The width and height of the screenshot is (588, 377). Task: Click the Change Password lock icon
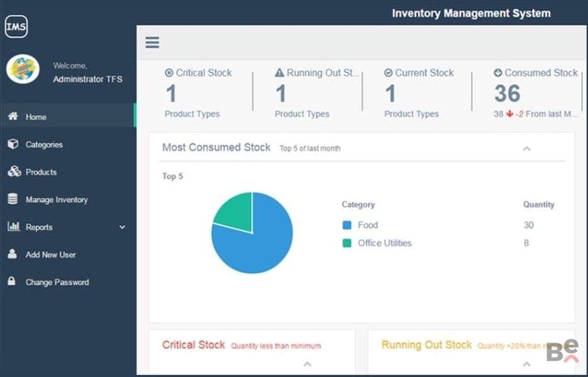12,281
